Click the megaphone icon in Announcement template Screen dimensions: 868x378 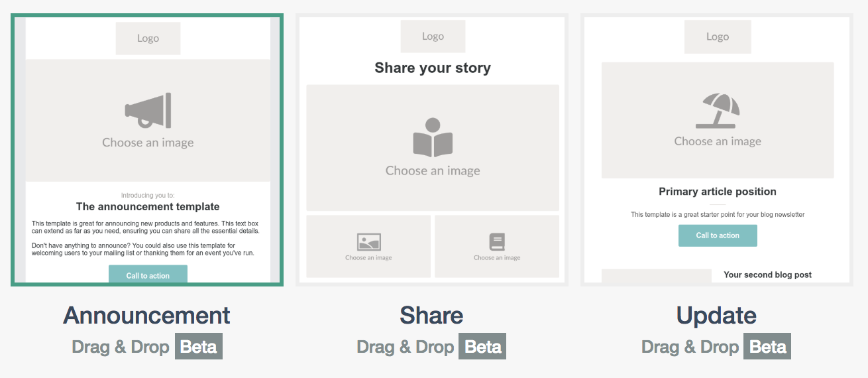tap(148, 110)
